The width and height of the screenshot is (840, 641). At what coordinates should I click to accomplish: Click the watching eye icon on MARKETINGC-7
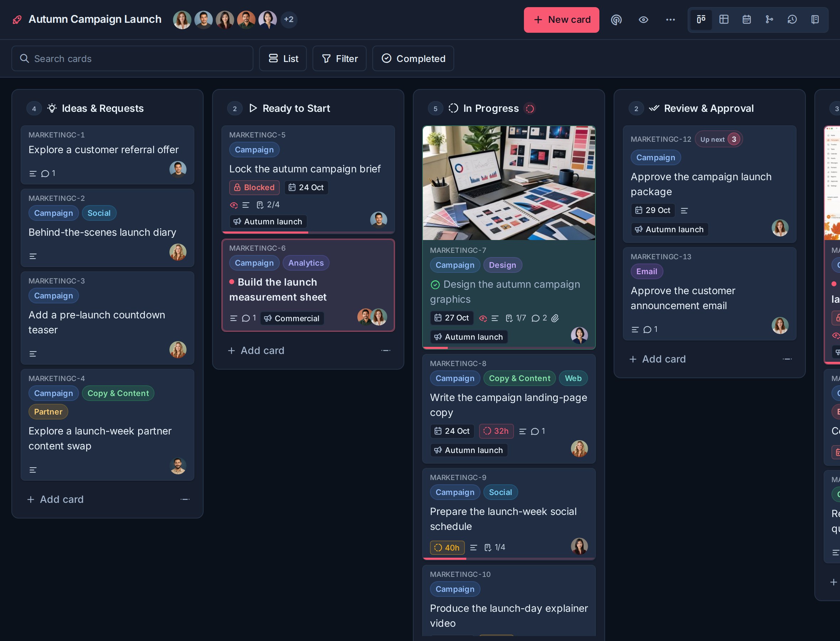[483, 318]
